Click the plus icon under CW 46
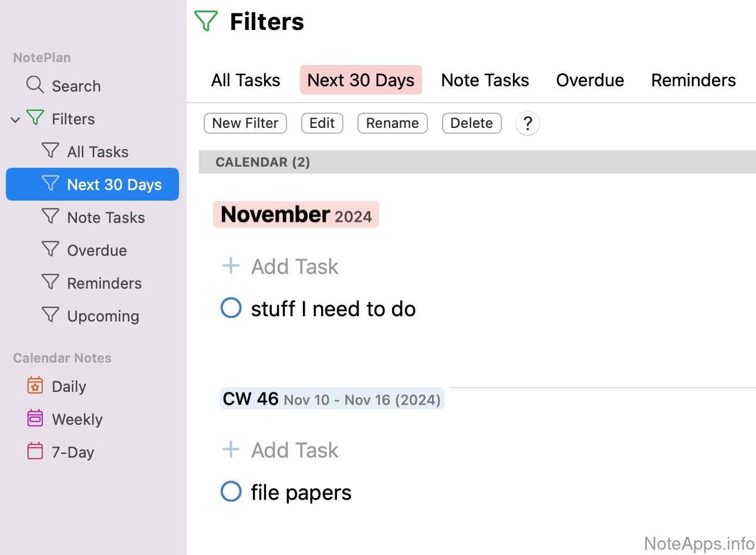This screenshot has height=555, width=756. (231, 450)
